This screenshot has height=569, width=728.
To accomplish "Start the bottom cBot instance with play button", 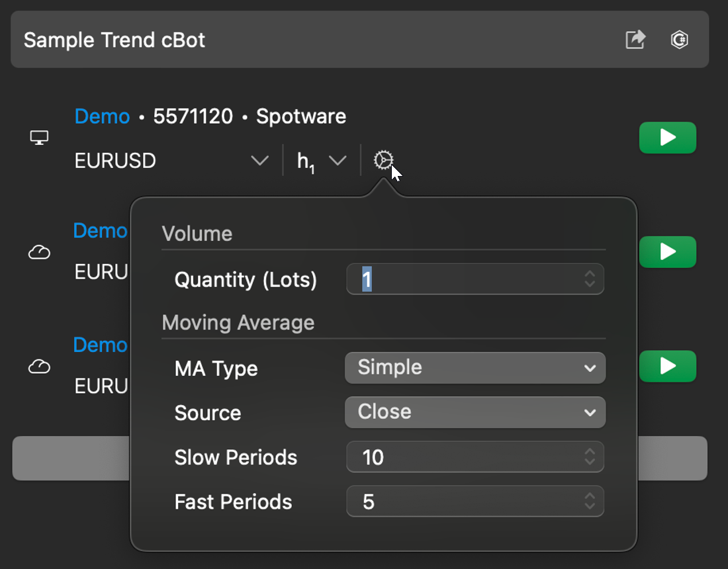I will click(667, 366).
